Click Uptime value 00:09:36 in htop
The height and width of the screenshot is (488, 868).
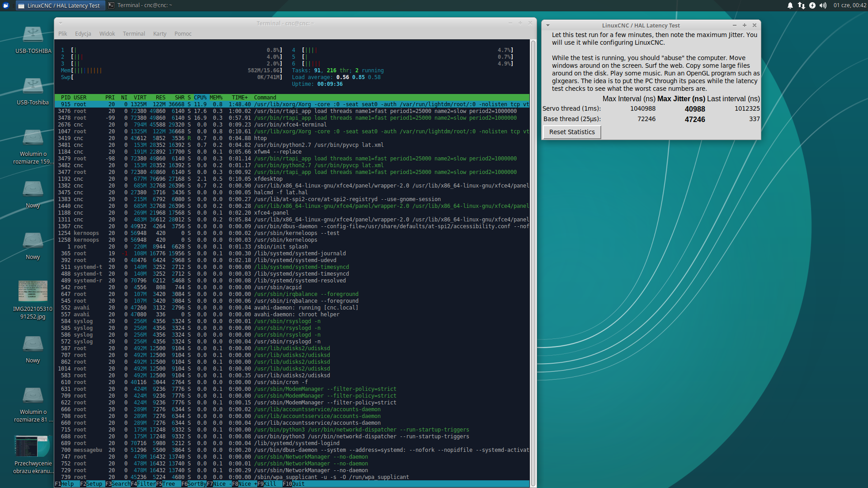(330, 84)
